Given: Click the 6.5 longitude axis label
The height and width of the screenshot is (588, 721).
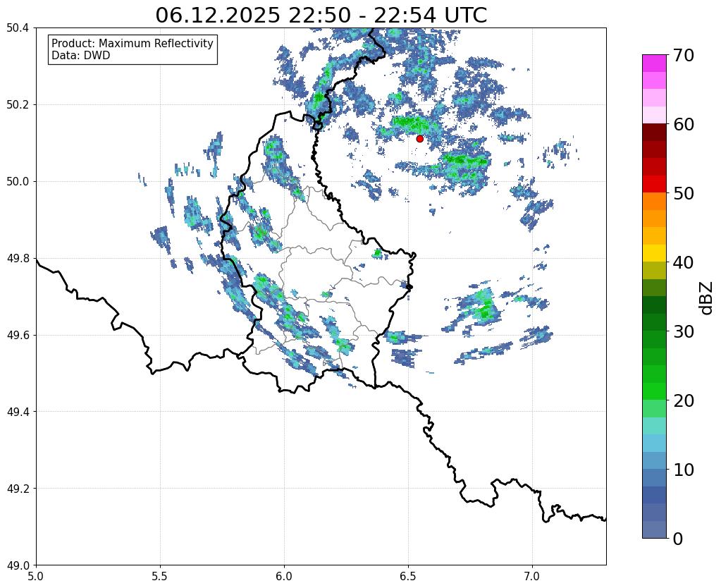Looking at the screenshot, I should coord(408,576).
